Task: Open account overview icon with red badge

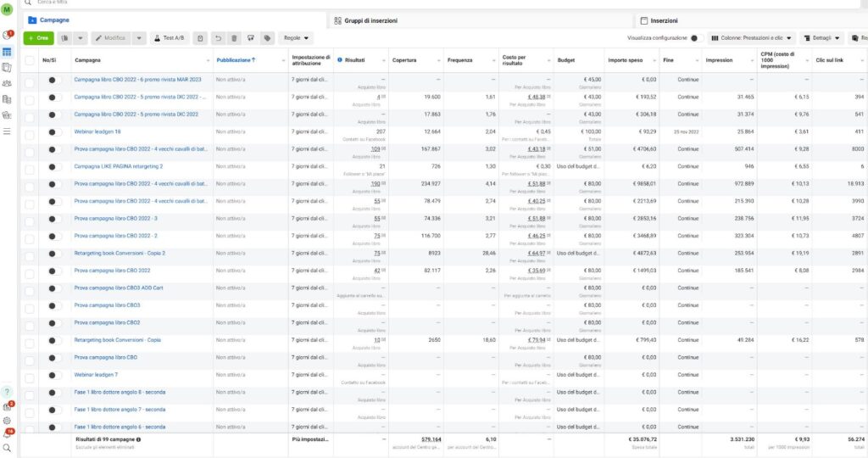Action: pyautogui.click(x=7, y=35)
